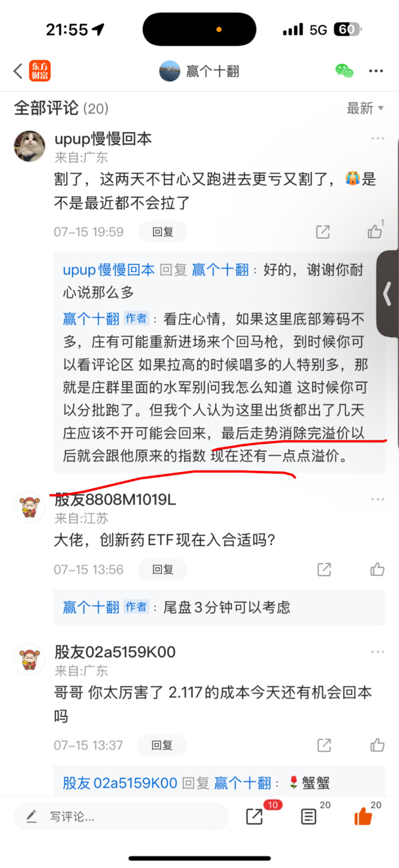Open options for 股友8808M1019L's comment

coord(378,499)
